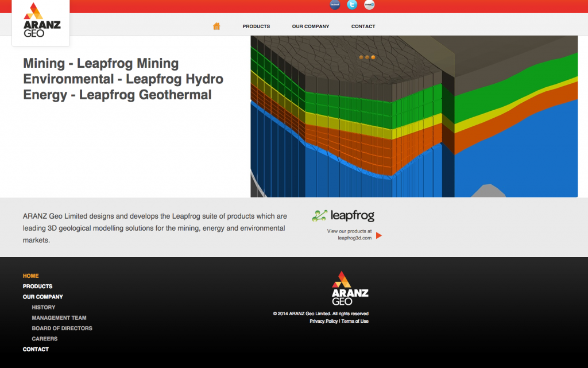Open Management Team footer link

59,317
